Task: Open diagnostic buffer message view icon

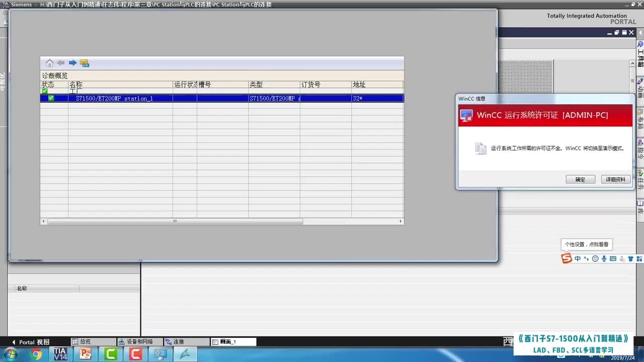Action: click(85, 63)
